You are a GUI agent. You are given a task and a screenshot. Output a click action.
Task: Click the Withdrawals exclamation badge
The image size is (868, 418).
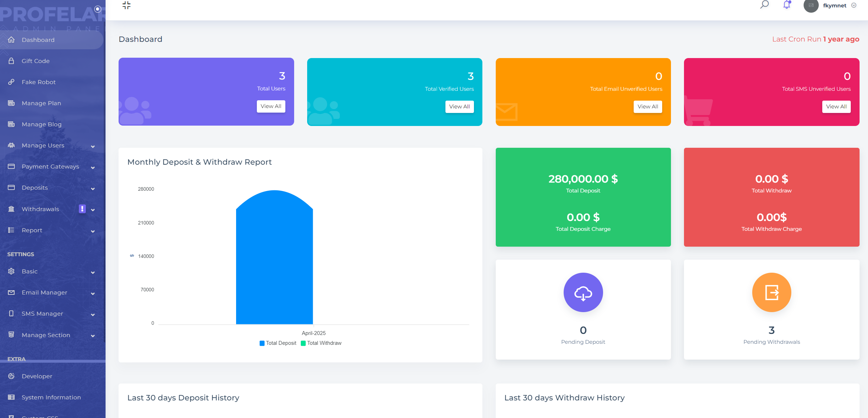pos(82,209)
